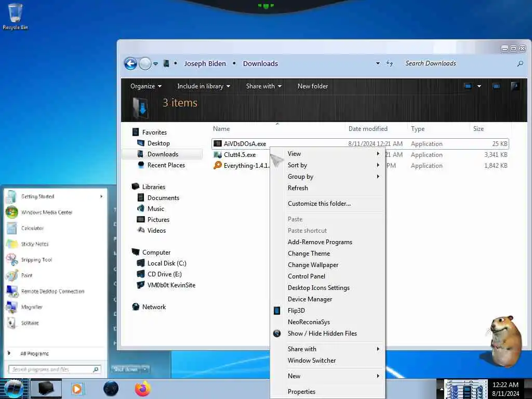Expand All Programs in Start menu

34,353
